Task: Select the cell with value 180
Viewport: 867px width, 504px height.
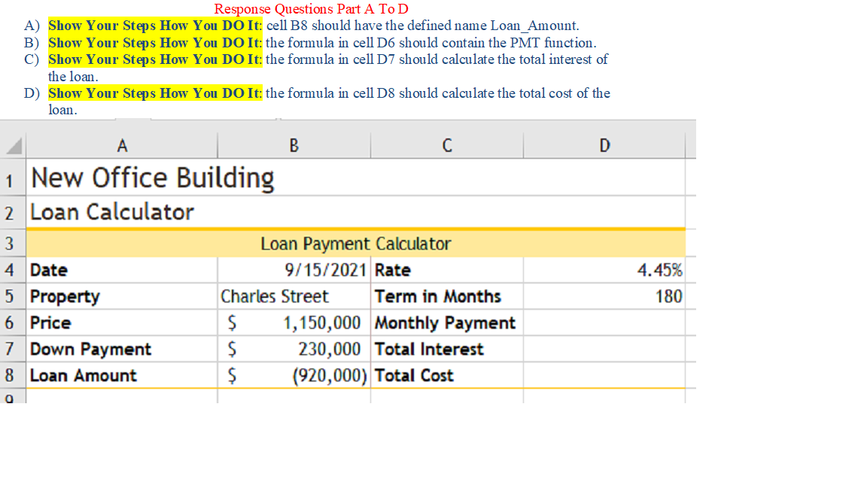Action: (x=604, y=296)
